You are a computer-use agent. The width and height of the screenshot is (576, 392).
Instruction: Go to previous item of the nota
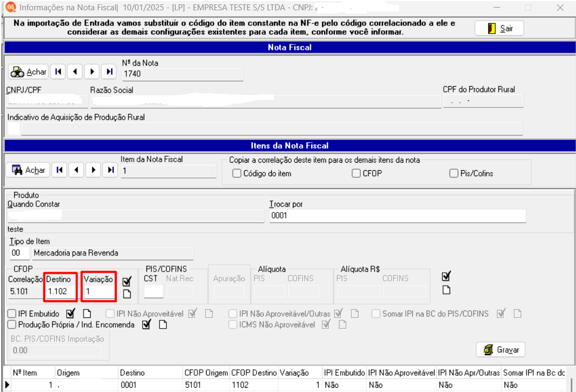tap(76, 170)
